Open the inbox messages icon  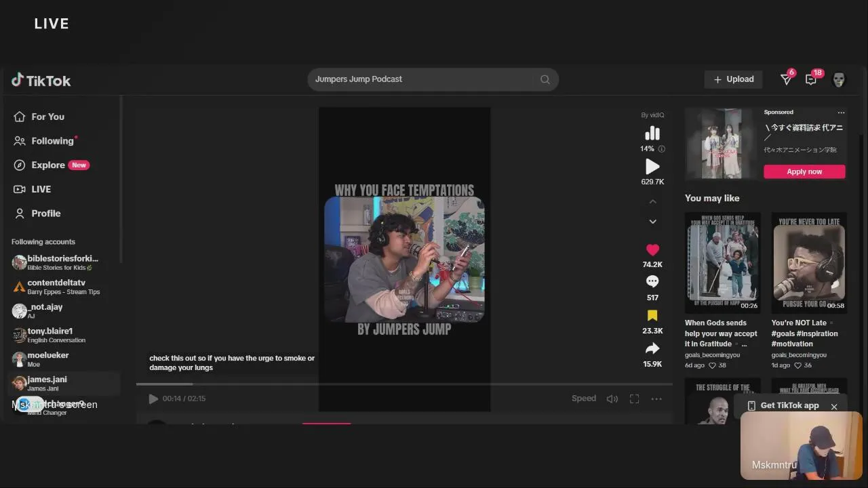[811, 79]
